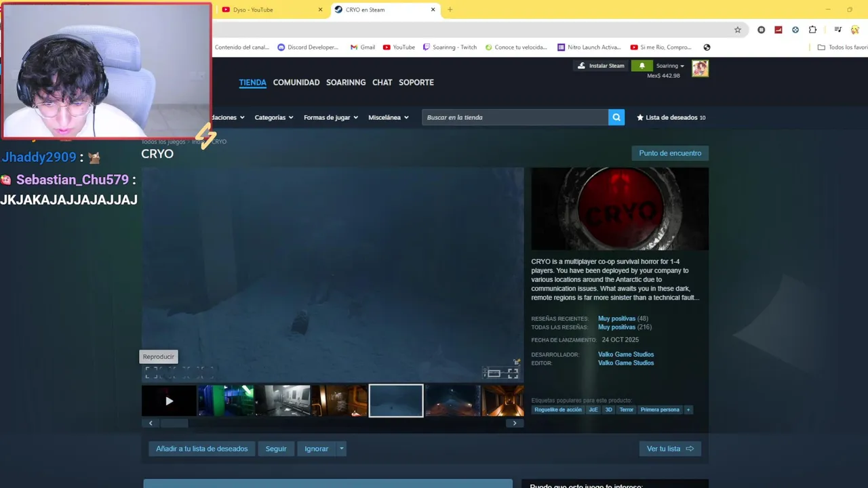Viewport: 868px width, 488px height.
Task: Open the SOPORTE menu
Action: (416, 83)
